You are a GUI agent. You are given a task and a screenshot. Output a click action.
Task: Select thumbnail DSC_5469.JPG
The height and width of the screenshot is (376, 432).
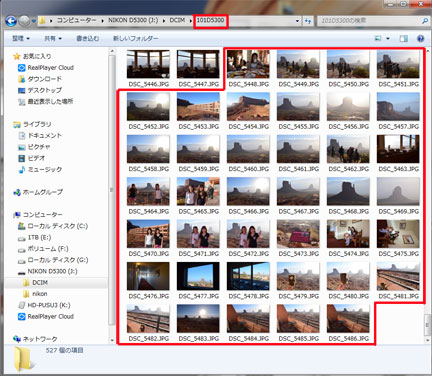pos(398,191)
